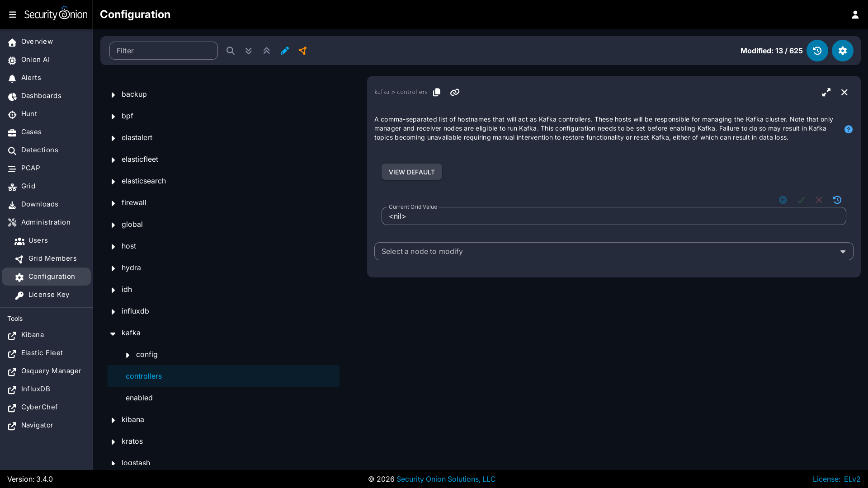This screenshot has height=488, width=868.
Task: Click the red X cancel icon
Action: (x=819, y=200)
